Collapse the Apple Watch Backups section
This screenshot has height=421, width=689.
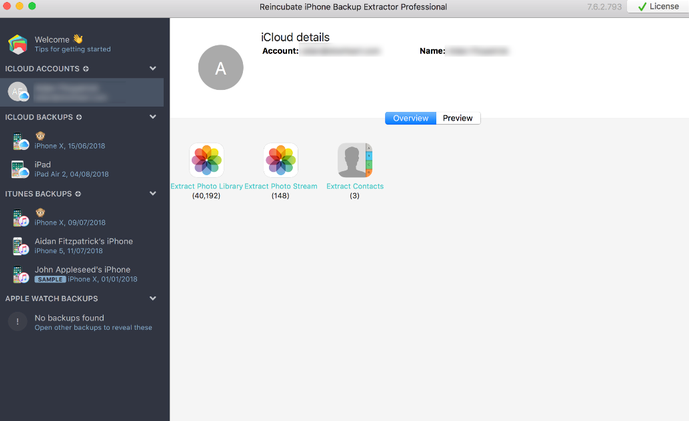153,298
